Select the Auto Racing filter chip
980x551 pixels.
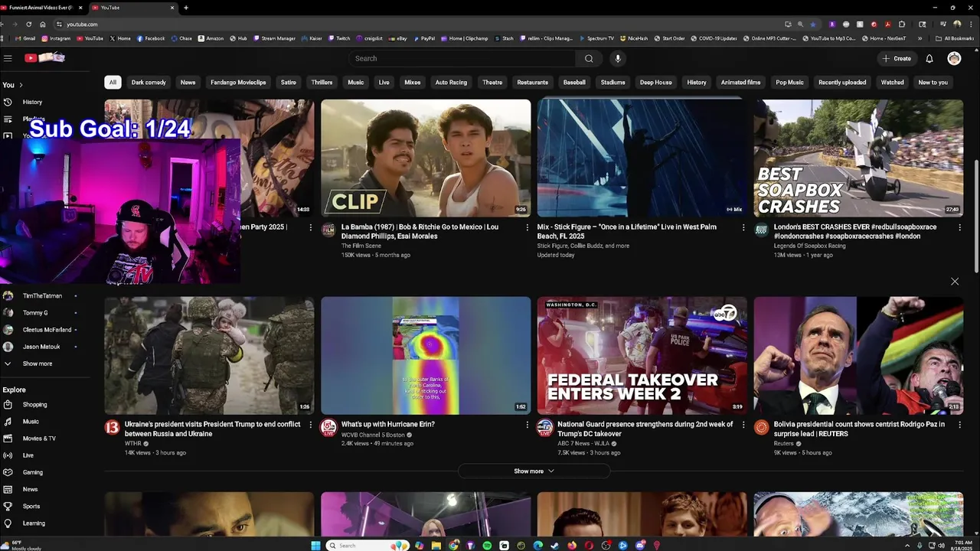451,83
